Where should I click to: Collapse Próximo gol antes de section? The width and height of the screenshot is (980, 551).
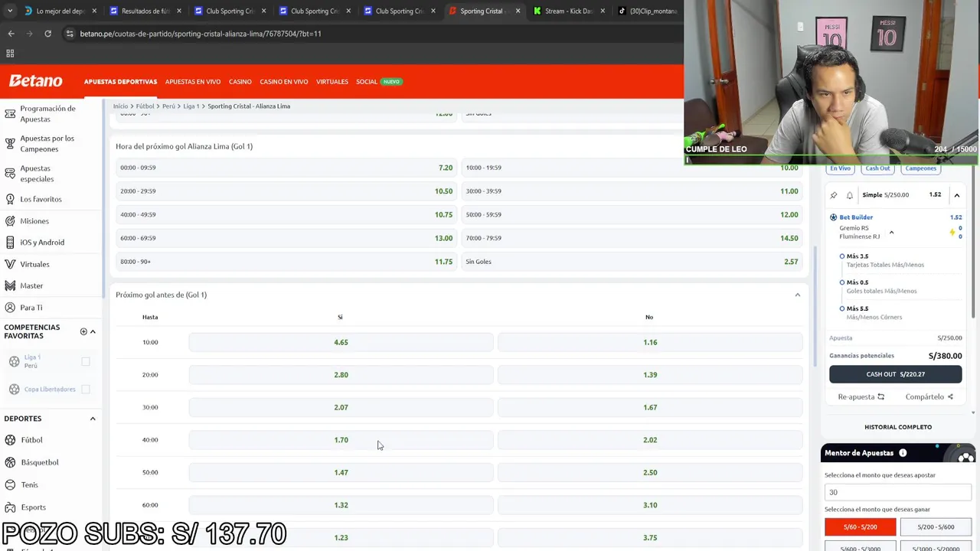[797, 295]
